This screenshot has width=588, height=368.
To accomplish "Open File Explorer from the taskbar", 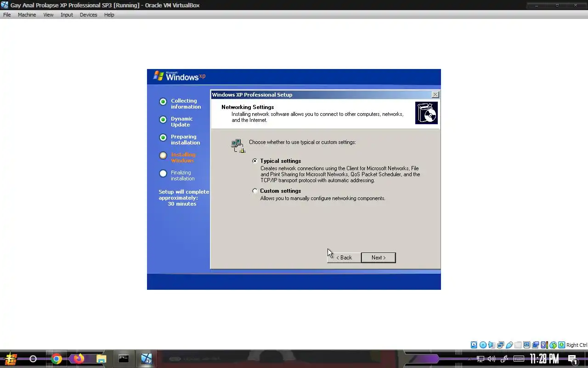I will coord(101,359).
